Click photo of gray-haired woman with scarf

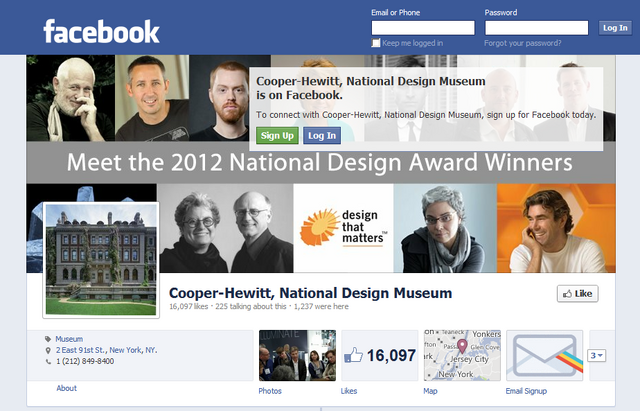(x=445, y=228)
